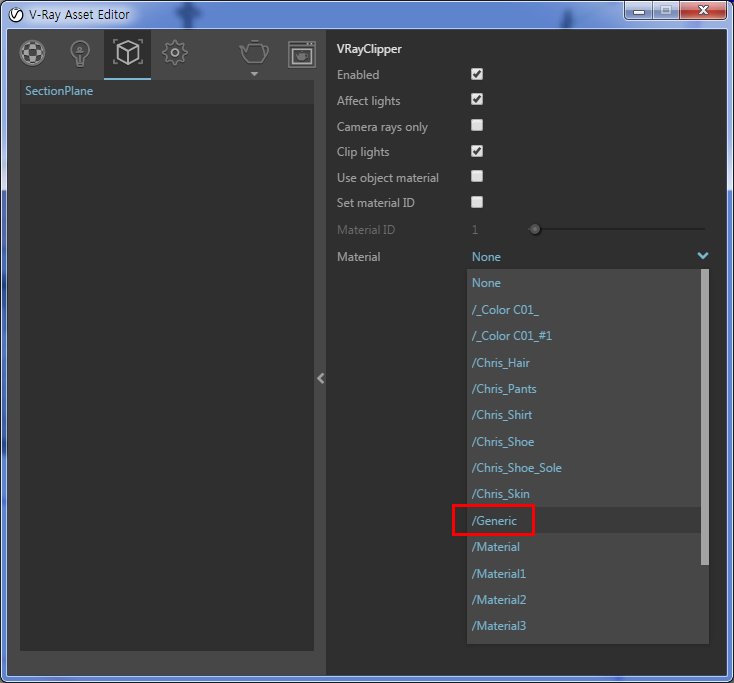Click the Material combo box showing None

point(588,257)
